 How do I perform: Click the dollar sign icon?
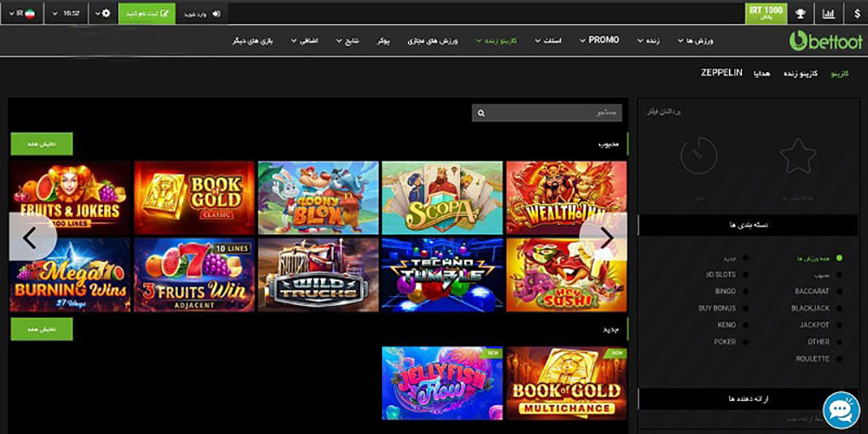(857, 14)
